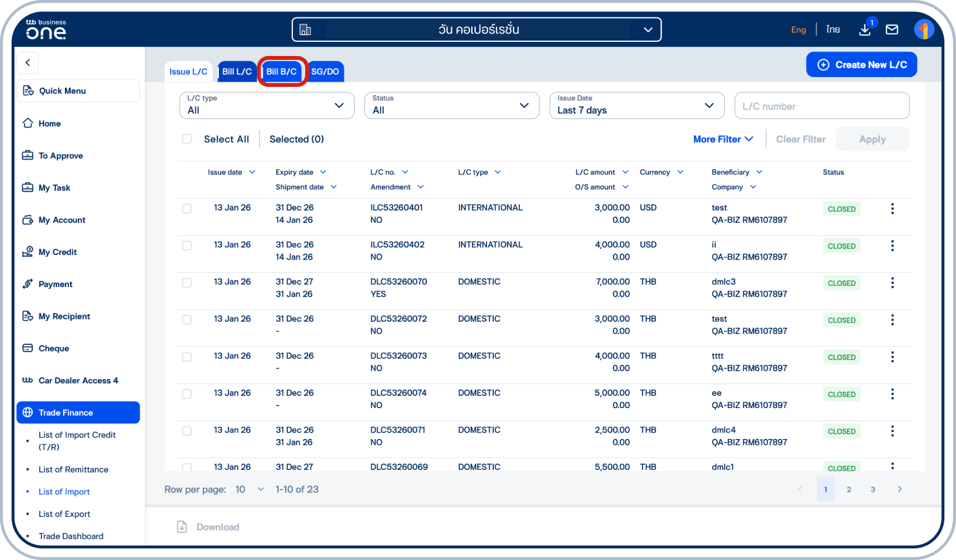Switch to the Bill B/C tab

(x=282, y=71)
